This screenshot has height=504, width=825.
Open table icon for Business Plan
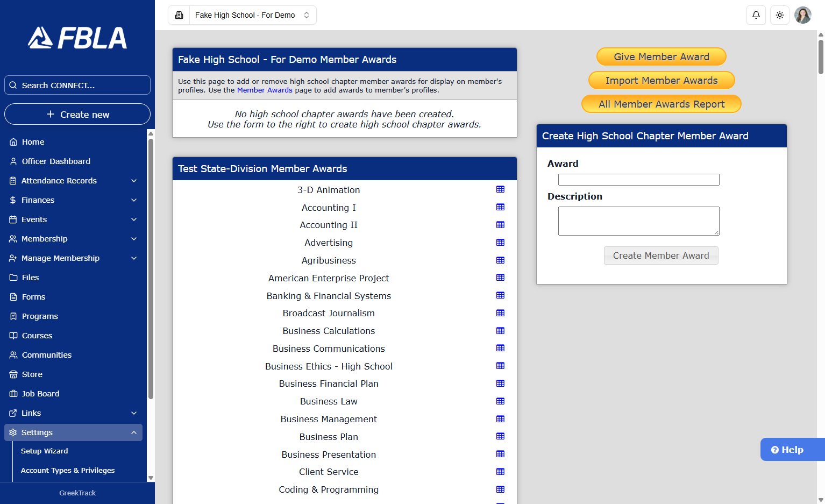tap(500, 436)
